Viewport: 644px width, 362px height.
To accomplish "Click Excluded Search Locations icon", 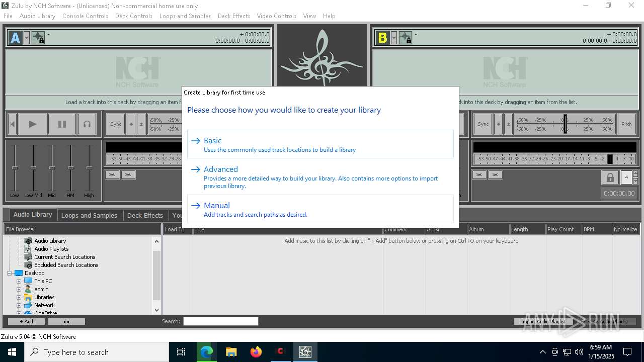I will 29,265.
